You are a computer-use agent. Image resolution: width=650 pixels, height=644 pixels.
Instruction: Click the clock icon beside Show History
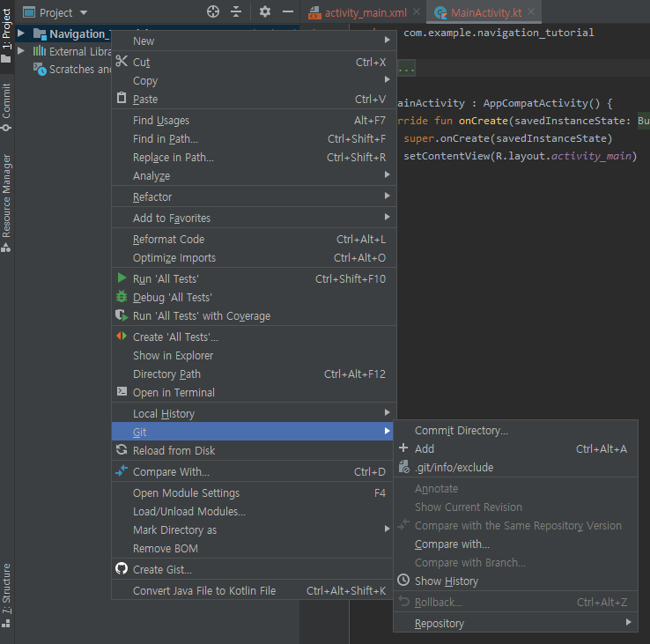(x=403, y=580)
